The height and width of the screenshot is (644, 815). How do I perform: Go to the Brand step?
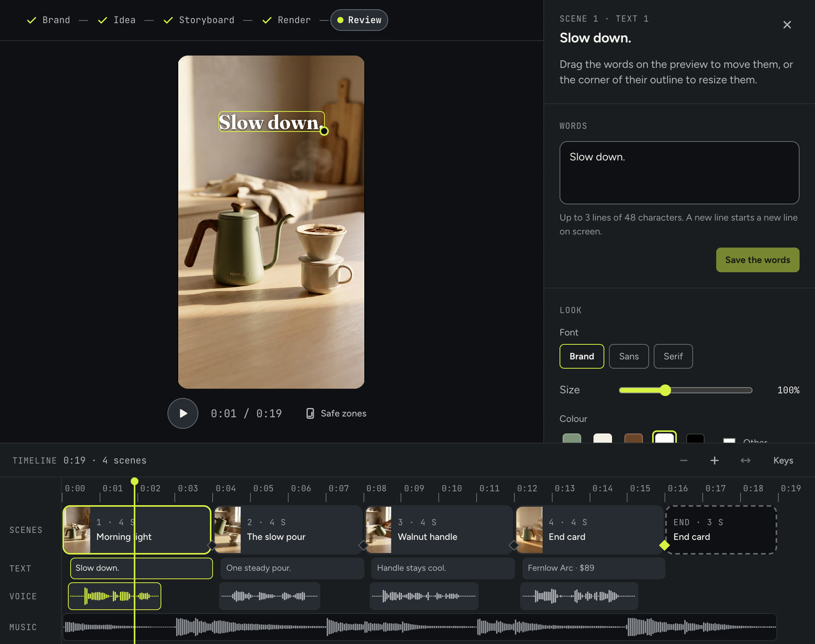coord(49,20)
